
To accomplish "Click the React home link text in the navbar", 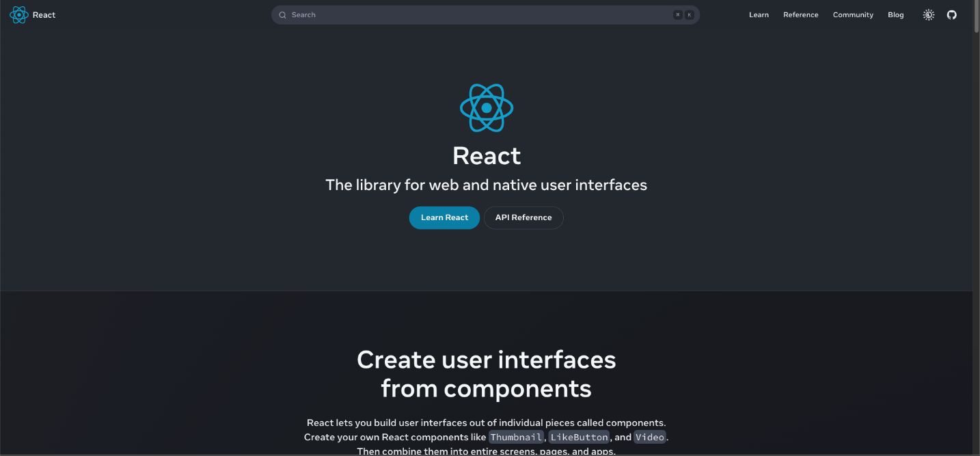I will (44, 15).
